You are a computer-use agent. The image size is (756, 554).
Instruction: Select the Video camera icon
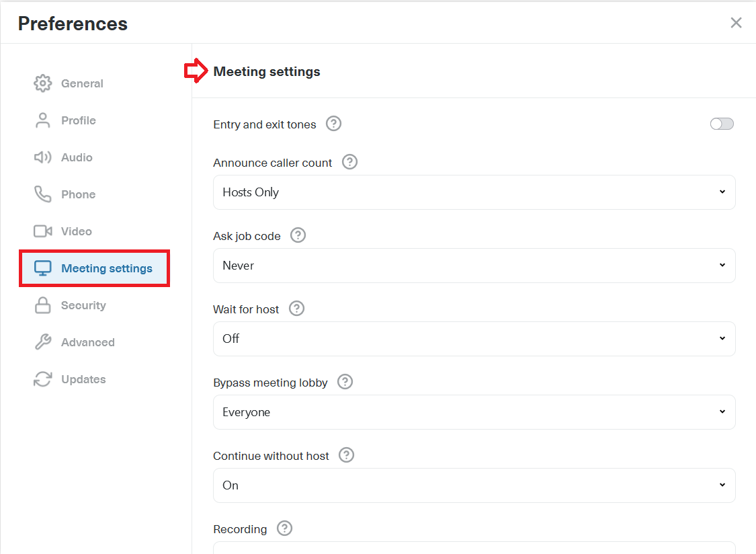tap(42, 231)
